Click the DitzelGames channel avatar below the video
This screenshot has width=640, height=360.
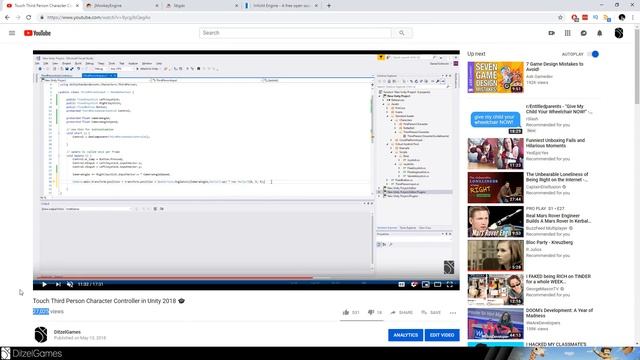click(41, 335)
